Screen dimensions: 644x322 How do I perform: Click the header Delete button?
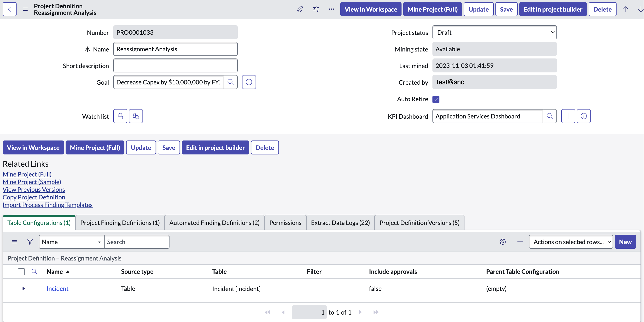point(603,9)
